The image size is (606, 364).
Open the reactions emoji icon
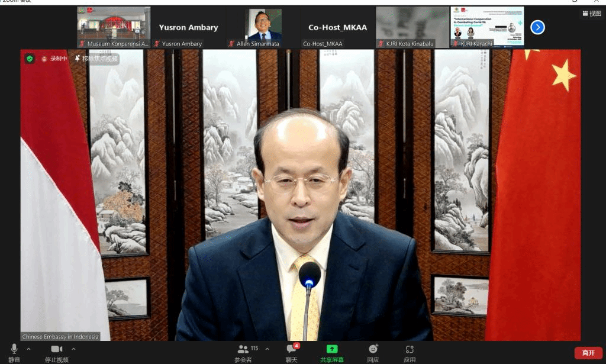click(373, 349)
